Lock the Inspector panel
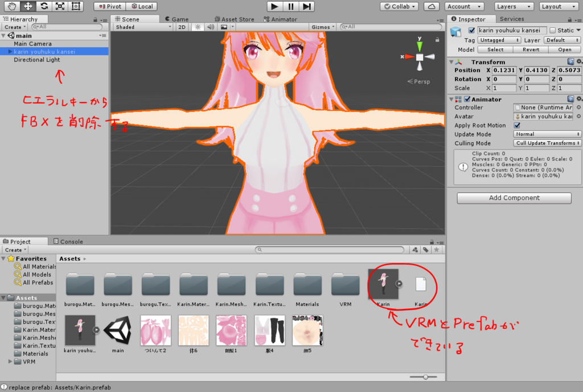The image size is (583, 392). tap(569, 19)
